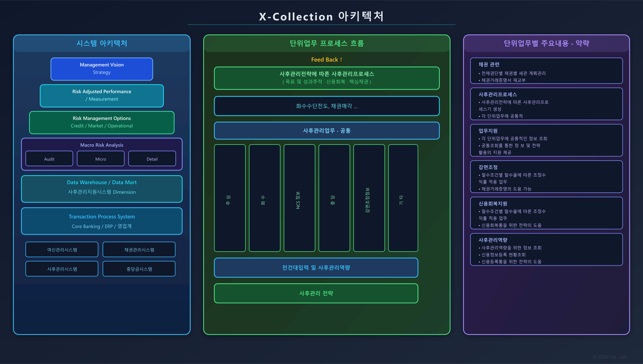Click Transaction Process System block

pyautogui.click(x=102, y=221)
